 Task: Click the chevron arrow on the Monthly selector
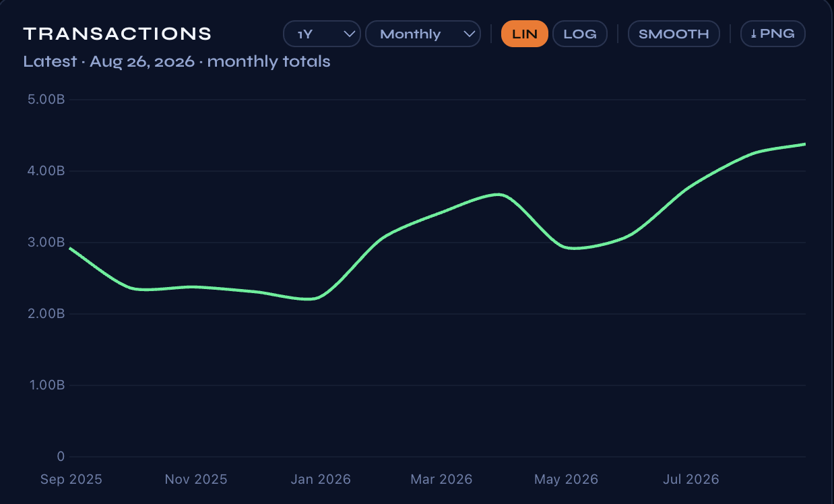(x=470, y=34)
